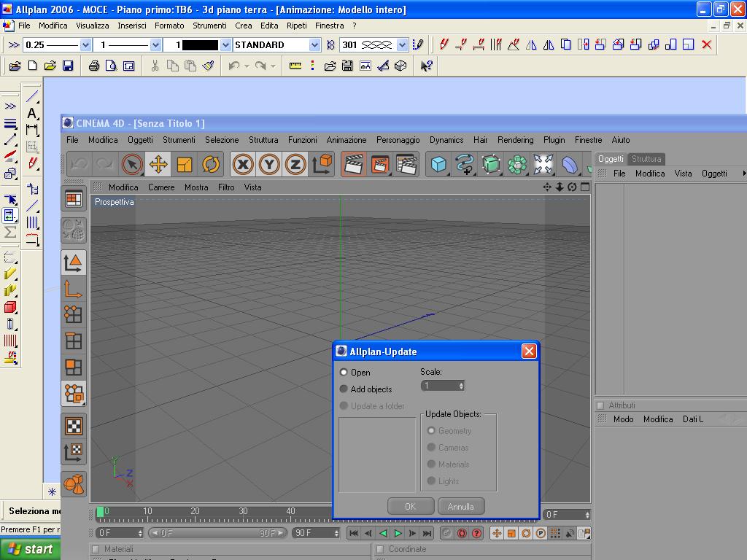747x560 pixels.
Task: Open the 301 pattern dropdown
Action: tap(402, 45)
